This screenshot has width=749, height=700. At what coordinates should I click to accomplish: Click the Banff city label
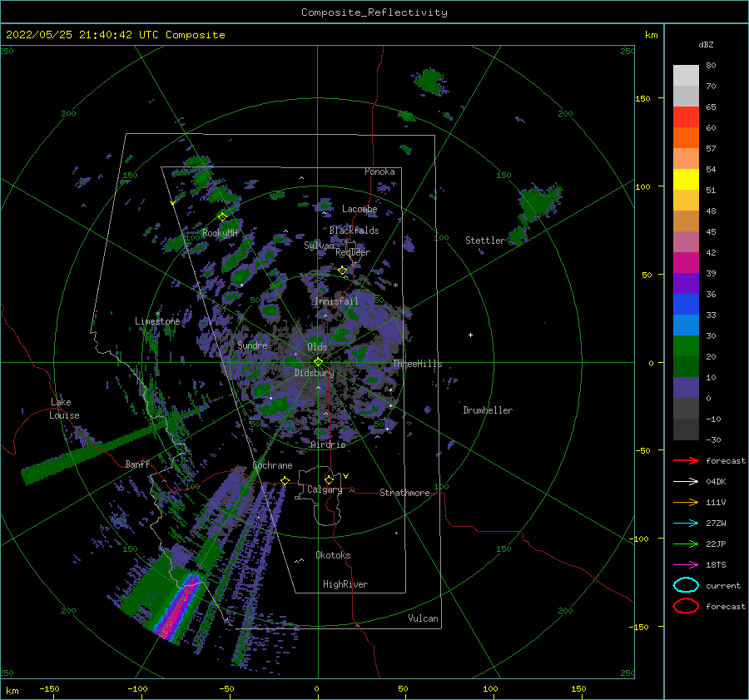[x=137, y=464]
